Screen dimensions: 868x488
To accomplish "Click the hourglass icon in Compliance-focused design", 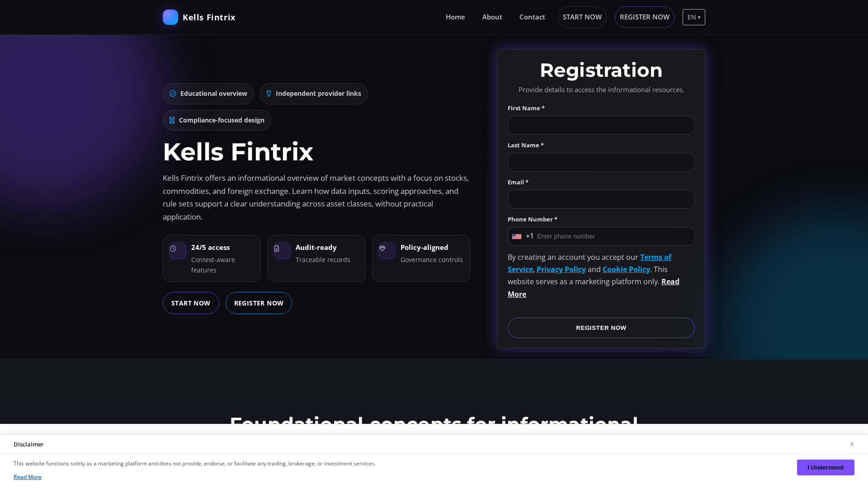I will 172,120.
